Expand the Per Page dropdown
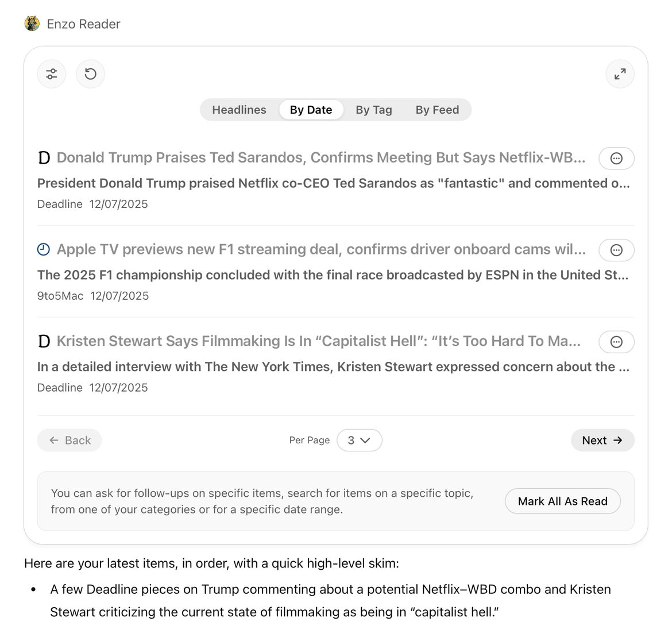 [x=359, y=440]
